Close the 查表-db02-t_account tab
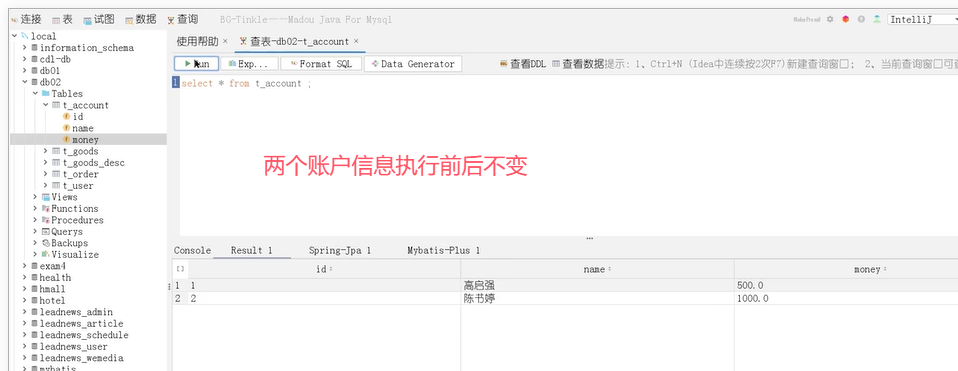Viewport: 958px width, 371px height. coord(356,42)
